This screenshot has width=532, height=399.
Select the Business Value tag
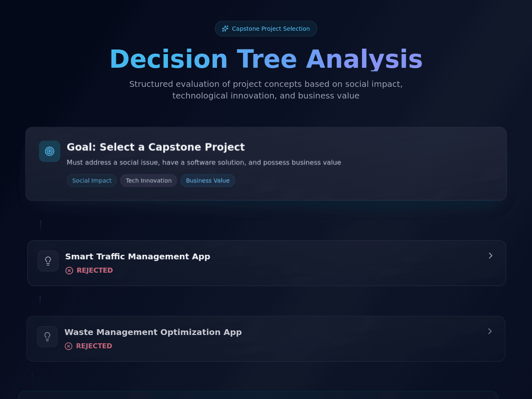pyautogui.click(x=208, y=181)
